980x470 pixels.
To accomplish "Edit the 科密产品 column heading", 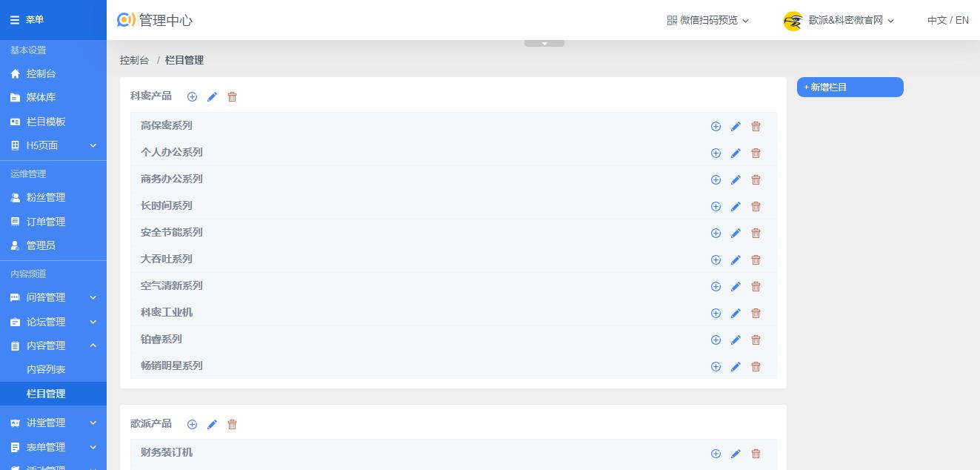I will tap(212, 97).
